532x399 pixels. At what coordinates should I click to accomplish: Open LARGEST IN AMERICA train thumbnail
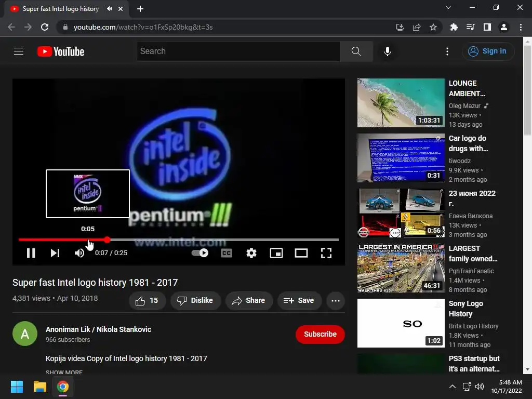pyautogui.click(x=401, y=268)
